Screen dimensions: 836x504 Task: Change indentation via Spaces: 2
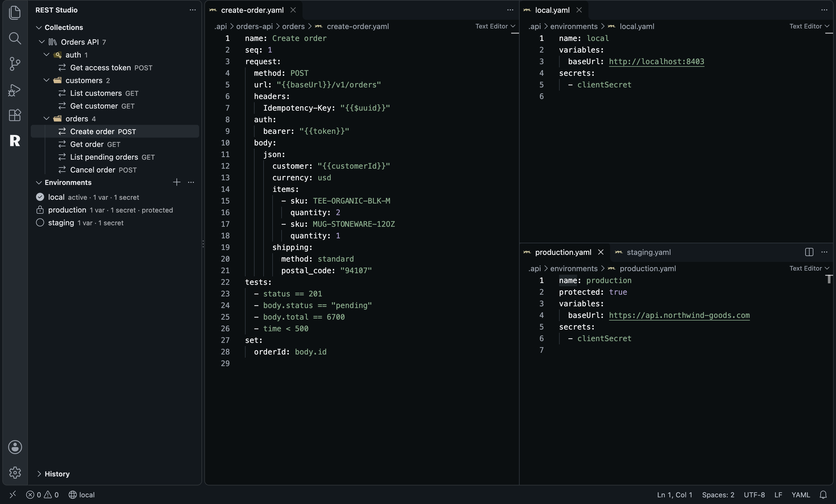point(718,494)
